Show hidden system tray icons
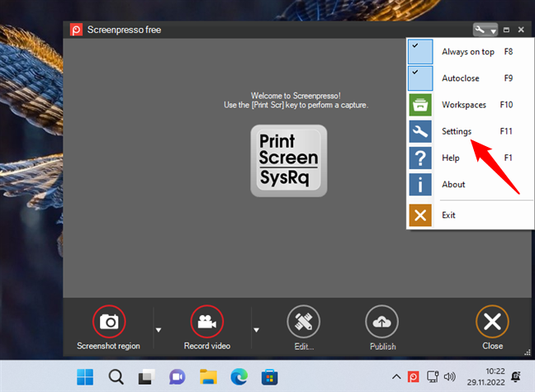The image size is (535, 392). [x=396, y=377]
